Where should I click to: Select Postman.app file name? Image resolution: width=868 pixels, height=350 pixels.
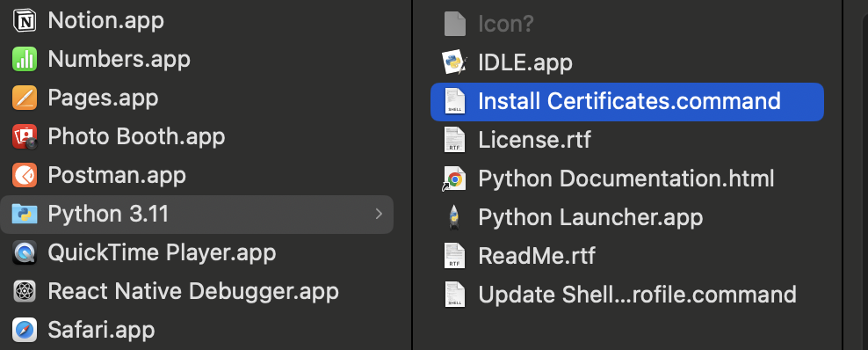117,176
